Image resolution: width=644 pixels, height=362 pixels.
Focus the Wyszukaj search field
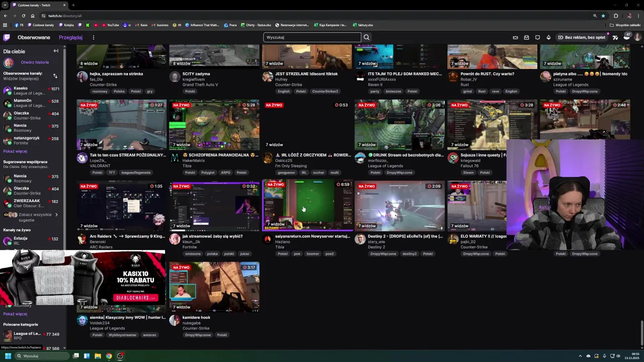[x=312, y=37]
